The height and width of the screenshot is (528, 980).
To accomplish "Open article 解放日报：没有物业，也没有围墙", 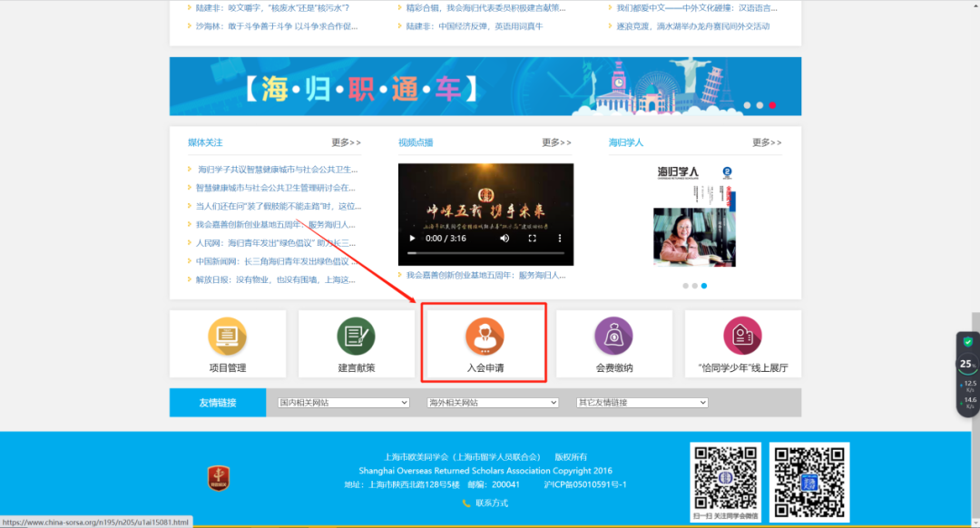I will [x=276, y=279].
